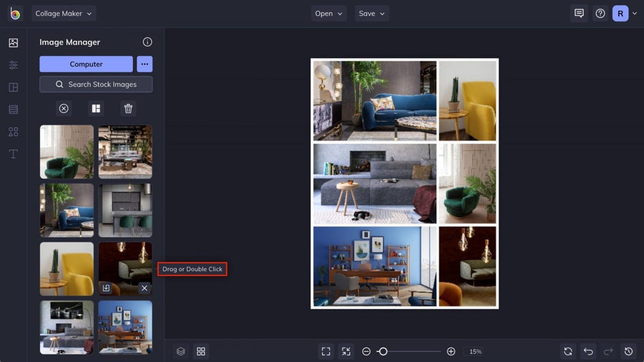
Task: Click the redo arrow icon
Action: (x=609, y=351)
